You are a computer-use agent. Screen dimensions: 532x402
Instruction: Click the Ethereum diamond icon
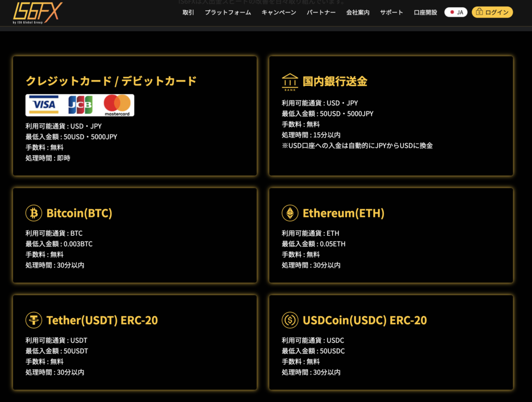290,213
